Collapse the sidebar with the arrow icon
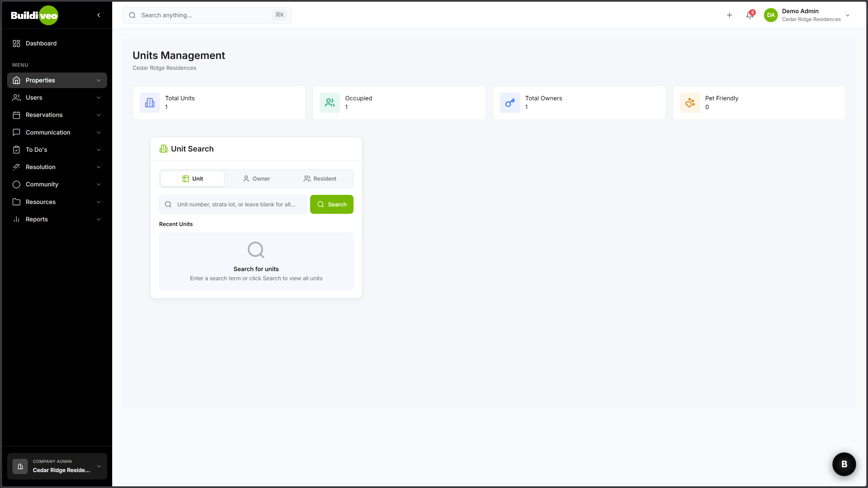 click(99, 15)
